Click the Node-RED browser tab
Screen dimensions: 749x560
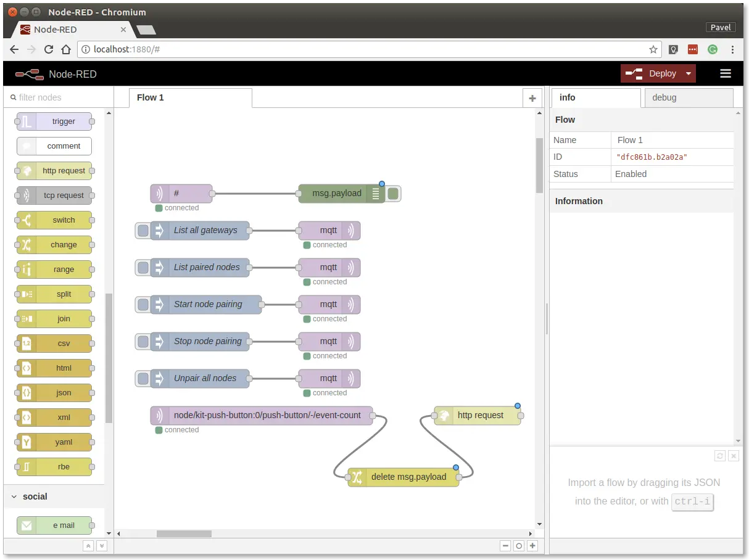pyautogui.click(x=74, y=29)
